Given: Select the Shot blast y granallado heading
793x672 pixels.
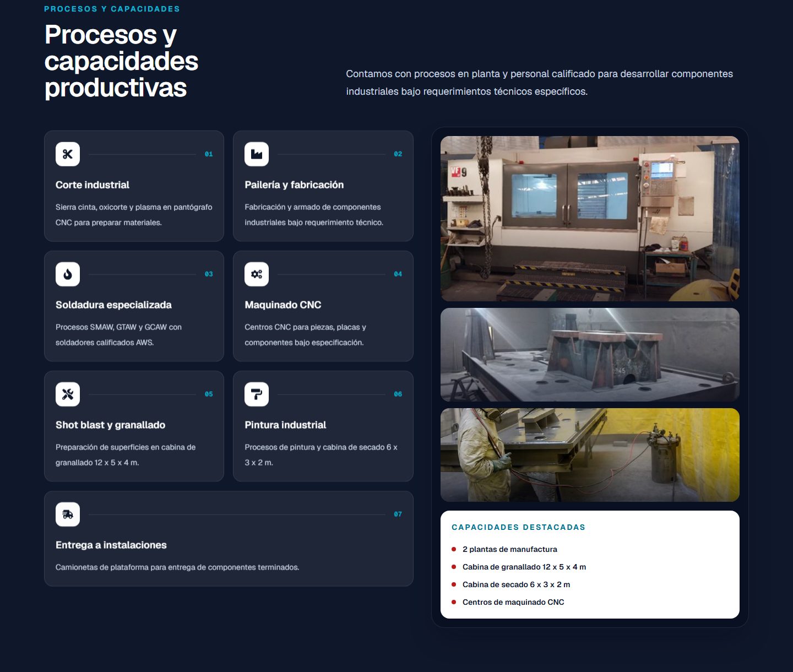Looking at the screenshot, I should pyautogui.click(x=110, y=425).
